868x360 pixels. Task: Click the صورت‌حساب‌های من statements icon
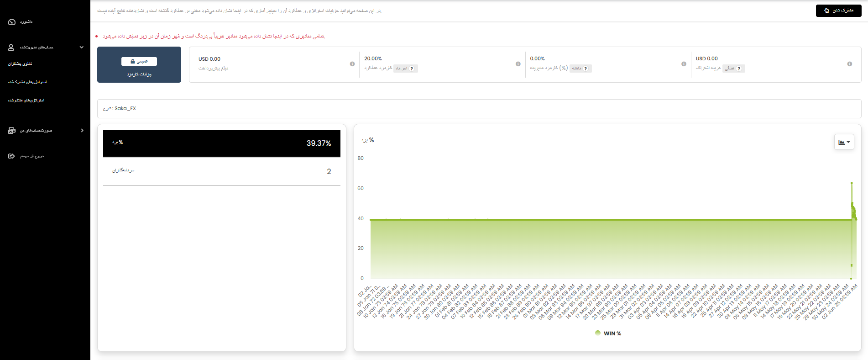click(x=12, y=131)
